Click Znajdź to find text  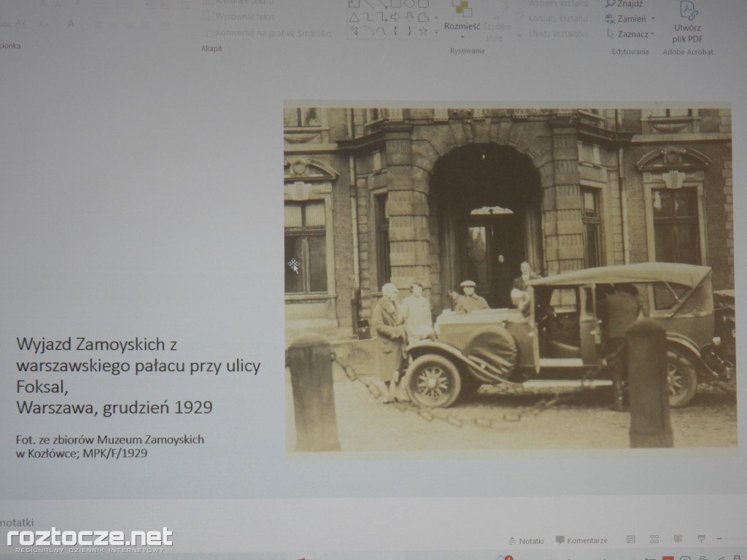point(624,4)
